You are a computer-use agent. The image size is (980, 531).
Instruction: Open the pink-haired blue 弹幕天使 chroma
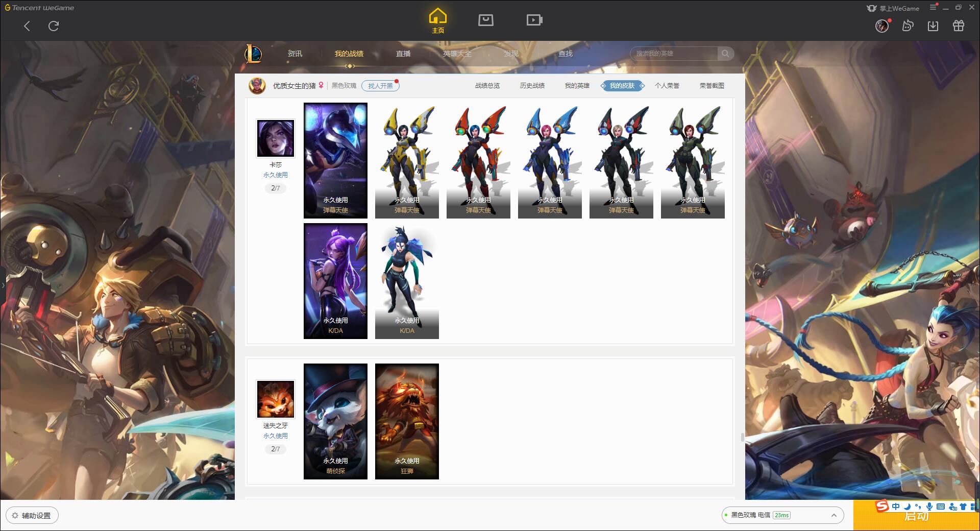tap(550, 161)
